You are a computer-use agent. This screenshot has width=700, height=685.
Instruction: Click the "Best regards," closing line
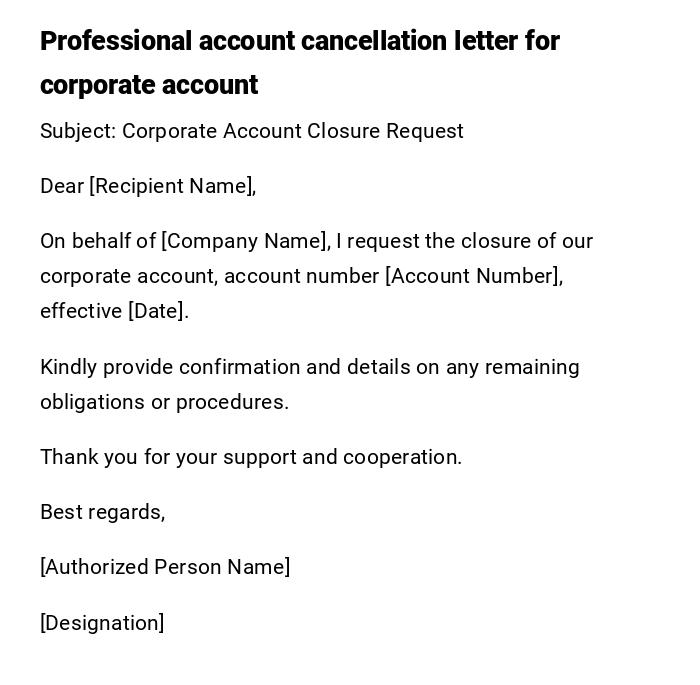tap(102, 512)
